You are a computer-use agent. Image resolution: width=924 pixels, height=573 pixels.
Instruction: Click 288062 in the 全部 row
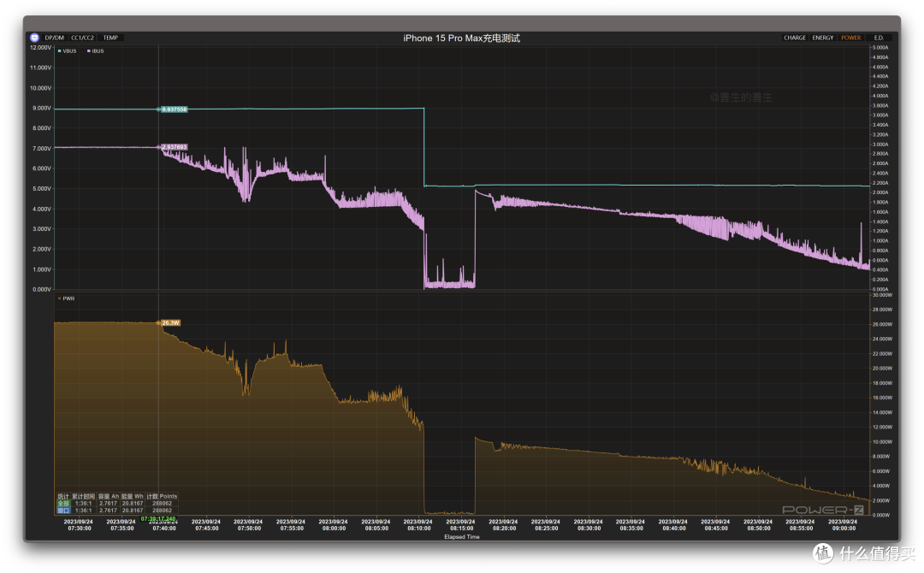162,504
